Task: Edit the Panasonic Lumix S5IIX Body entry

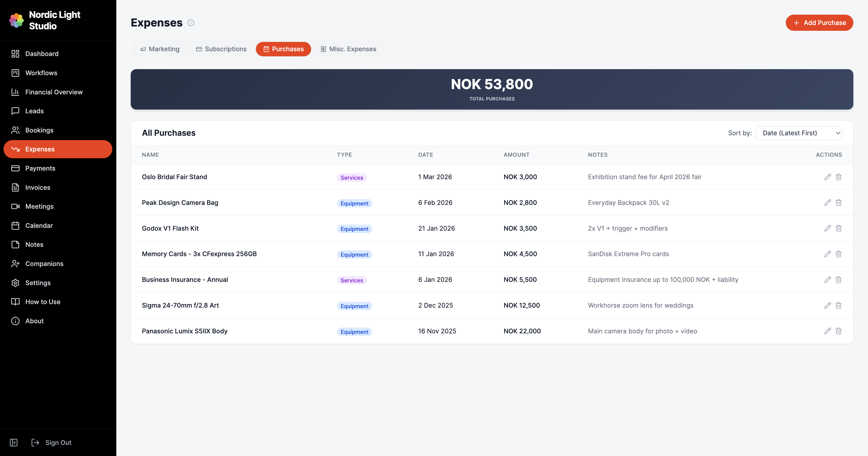Action: pyautogui.click(x=827, y=331)
